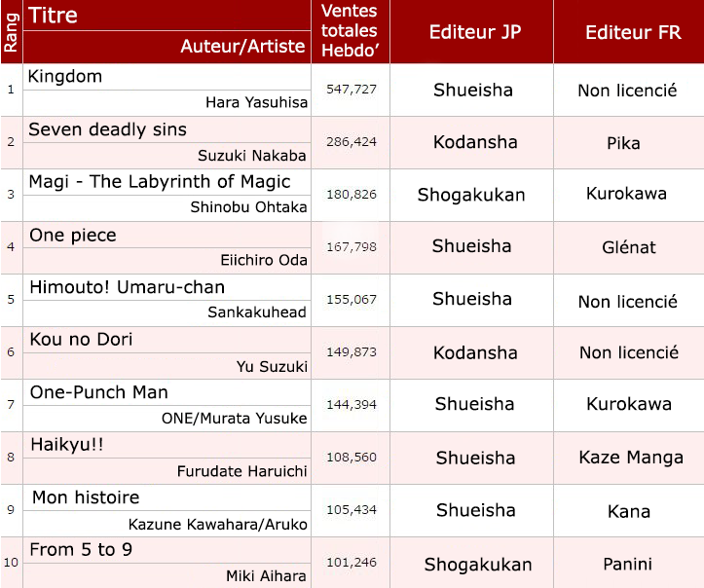This screenshot has width=704, height=588.
Task: Click sales value 547,727
Action: coord(352,90)
